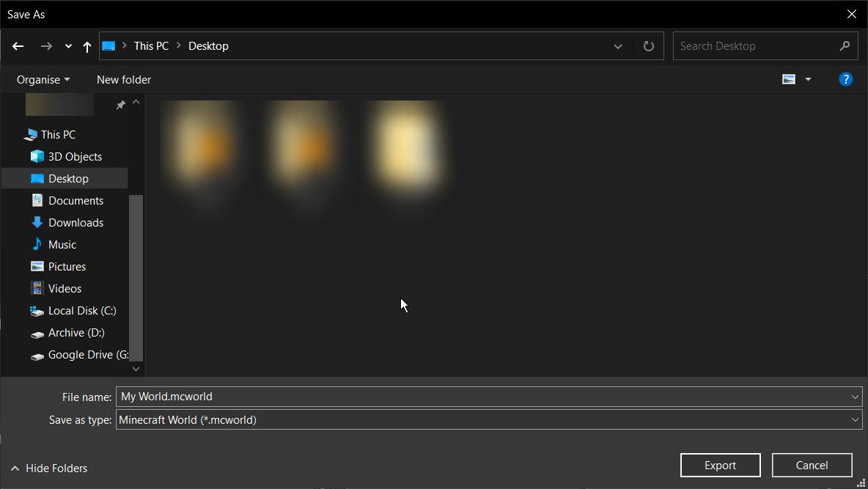
Task: Select 3D Objects in the sidebar
Action: [74, 156]
